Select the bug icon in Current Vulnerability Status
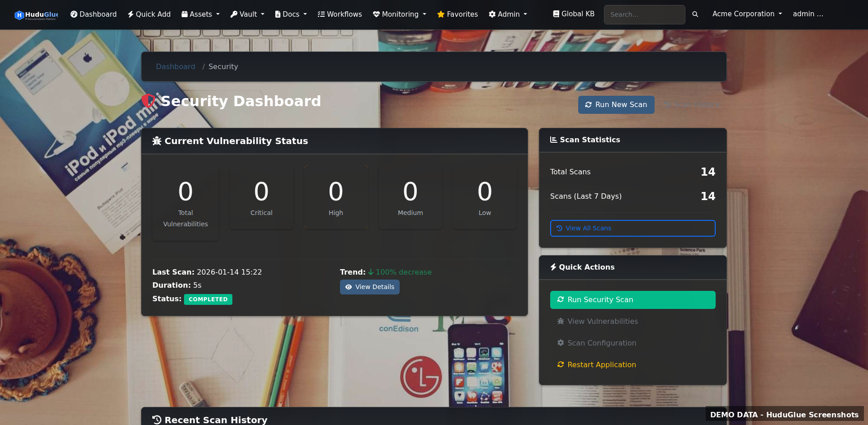 point(157,140)
